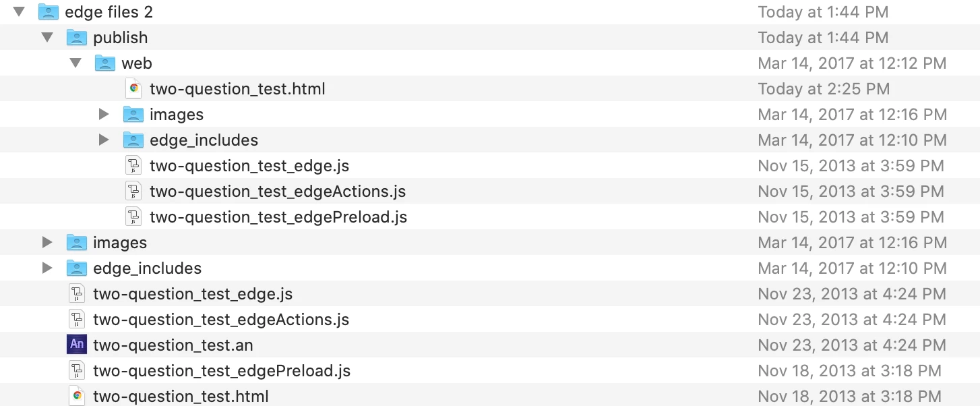The width and height of the screenshot is (980, 406).
Task: Collapse the web folder disclosure triangle
Action: 75,63
